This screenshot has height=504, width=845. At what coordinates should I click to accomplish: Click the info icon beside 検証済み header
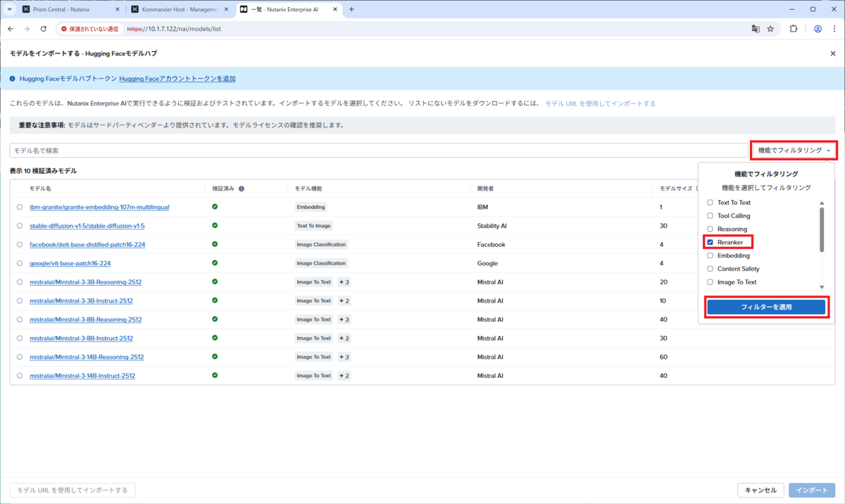241,189
